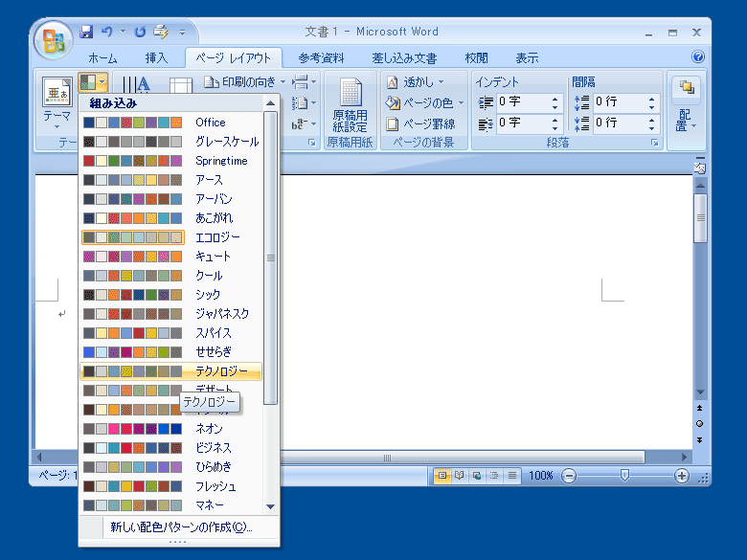Click spacing after field showing 0 行

click(x=619, y=123)
